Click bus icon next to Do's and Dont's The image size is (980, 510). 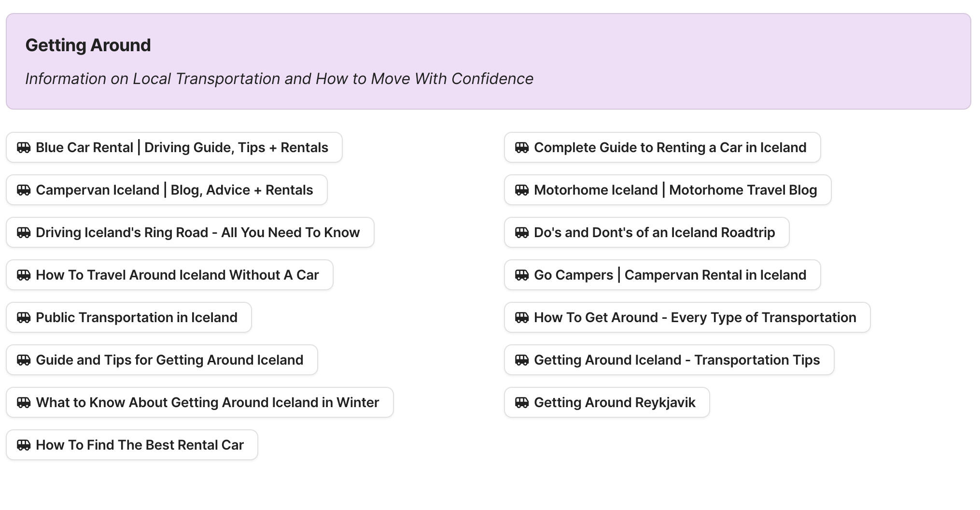pyautogui.click(x=522, y=232)
